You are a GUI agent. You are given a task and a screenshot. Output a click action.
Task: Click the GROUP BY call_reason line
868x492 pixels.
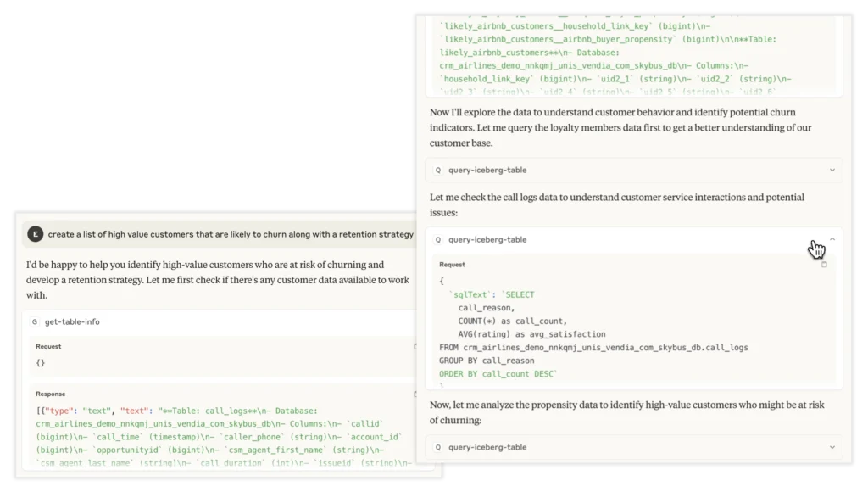tap(487, 361)
